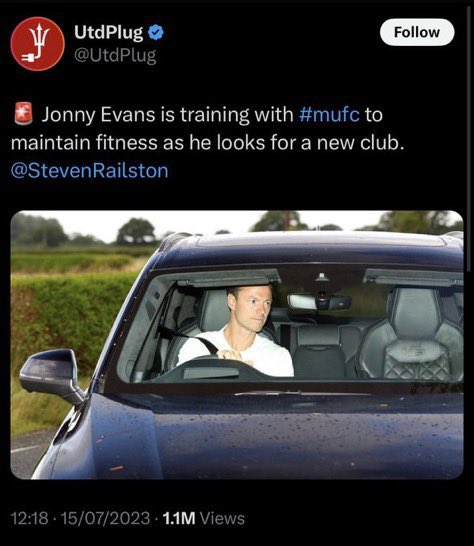Select the 12:18 post time
Image resolution: width=474 pixels, height=546 pixels.
[x=30, y=518]
